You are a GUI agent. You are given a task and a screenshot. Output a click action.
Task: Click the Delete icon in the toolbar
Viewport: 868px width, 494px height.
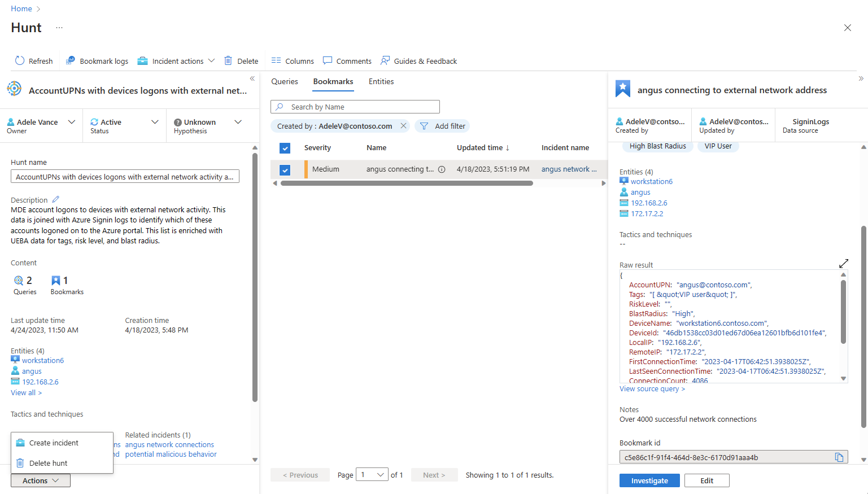point(229,60)
